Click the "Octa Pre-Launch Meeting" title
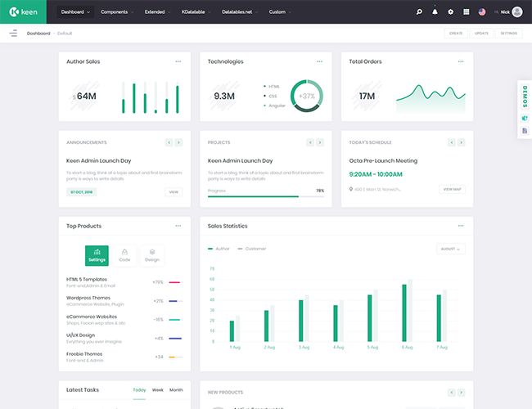 (383, 161)
